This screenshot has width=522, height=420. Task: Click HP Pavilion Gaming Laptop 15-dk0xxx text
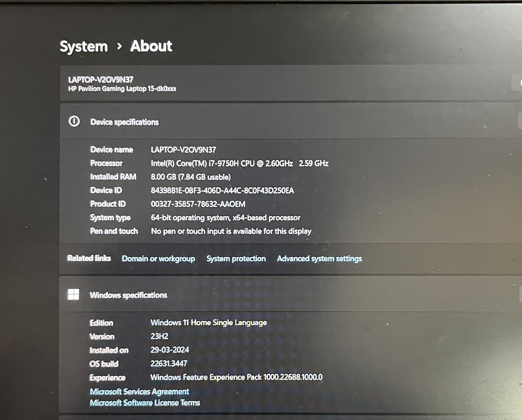click(x=123, y=89)
